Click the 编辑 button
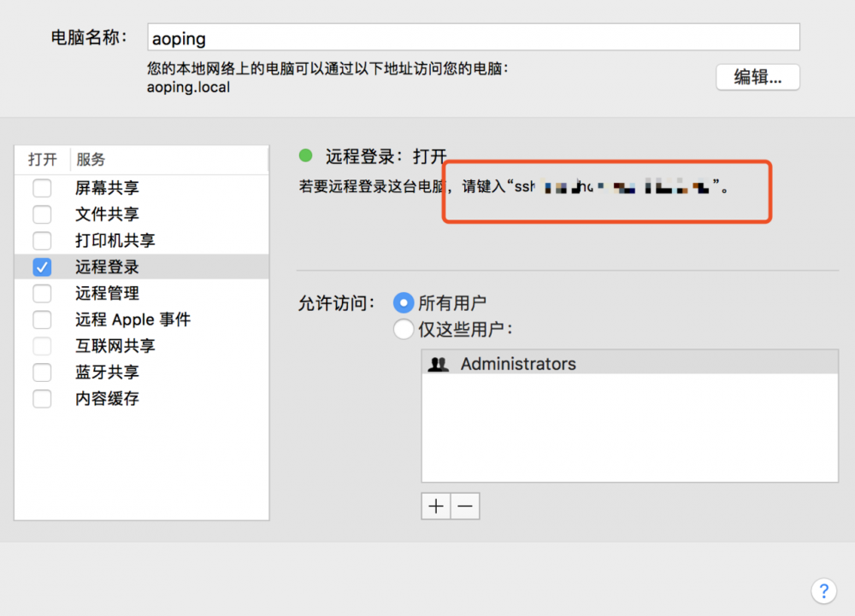The height and width of the screenshot is (616, 855). 757,77
